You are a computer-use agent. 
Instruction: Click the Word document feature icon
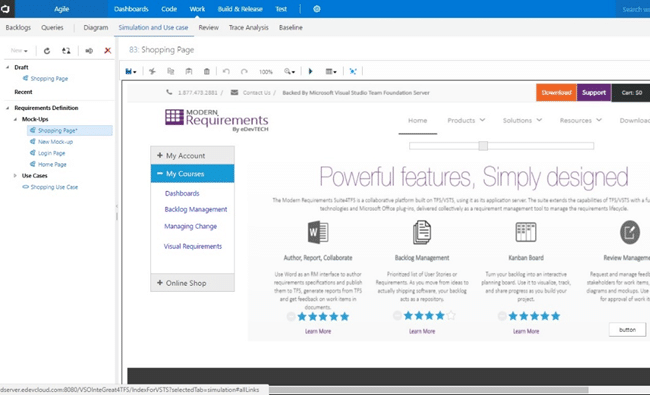(x=318, y=232)
